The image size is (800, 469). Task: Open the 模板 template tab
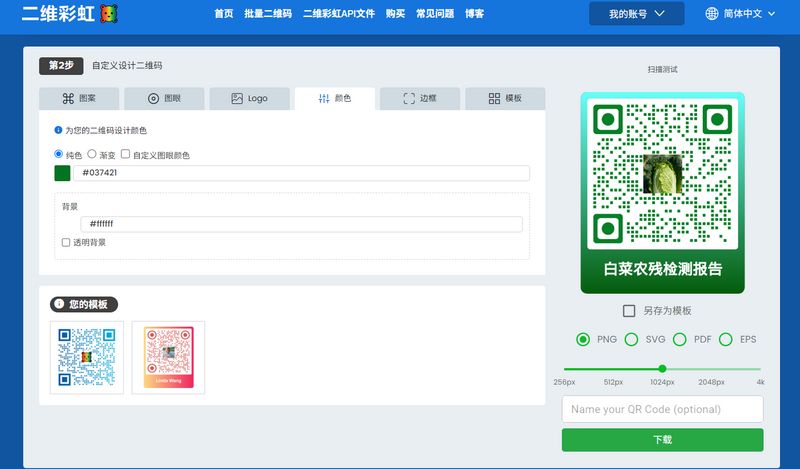click(x=505, y=98)
